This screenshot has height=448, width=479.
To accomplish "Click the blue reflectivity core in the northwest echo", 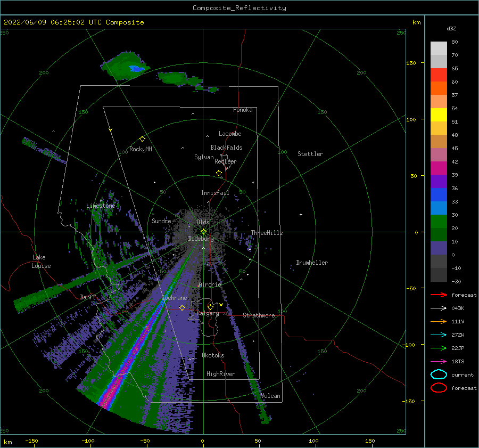I will [137, 69].
